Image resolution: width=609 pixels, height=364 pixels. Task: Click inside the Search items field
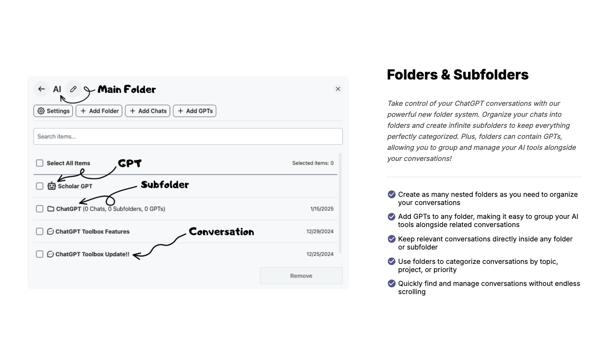pyautogui.click(x=188, y=136)
